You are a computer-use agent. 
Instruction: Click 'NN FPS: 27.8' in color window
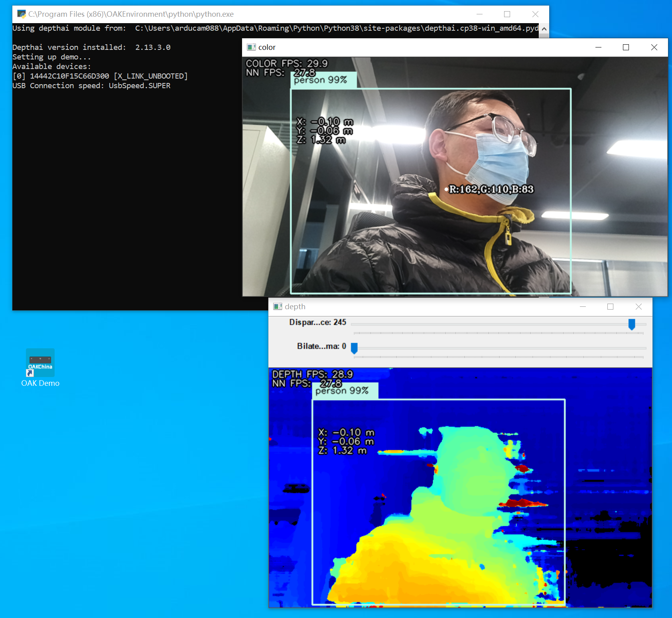tap(281, 73)
